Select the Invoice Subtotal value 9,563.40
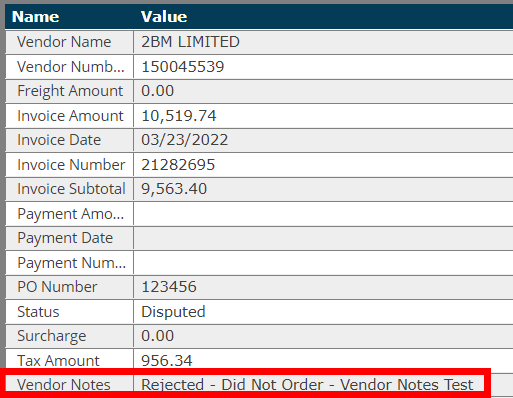Image resolution: width=513 pixels, height=398 pixels. 174,189
